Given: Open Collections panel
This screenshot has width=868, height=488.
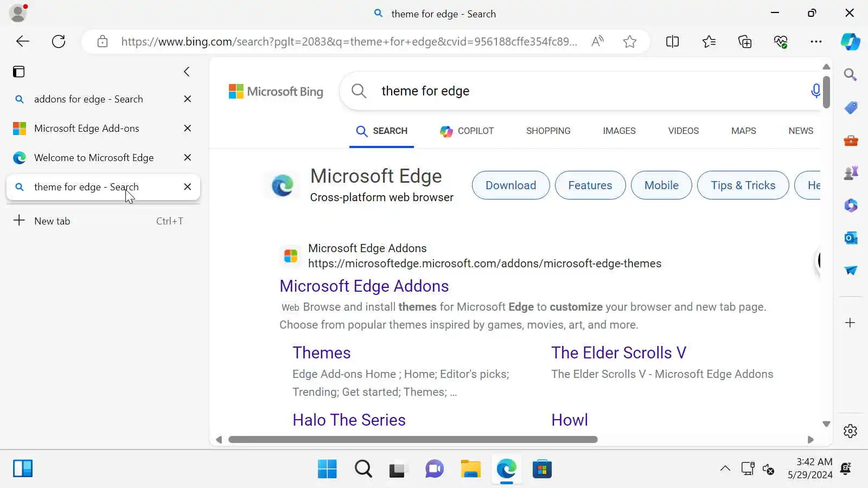Looking at the screenshot, I should click(745, 42).
